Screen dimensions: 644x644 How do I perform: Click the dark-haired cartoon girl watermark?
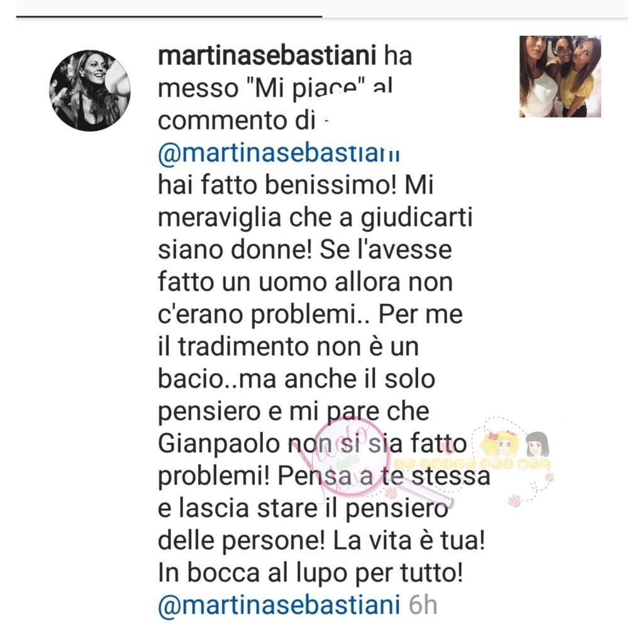point(538,444)
